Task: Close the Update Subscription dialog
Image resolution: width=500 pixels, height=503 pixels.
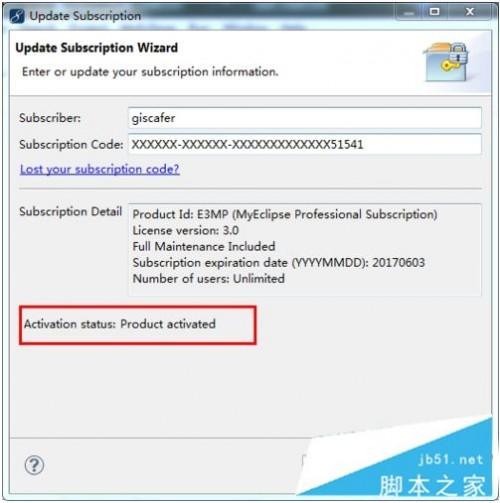Action: (x=469, y=12)
